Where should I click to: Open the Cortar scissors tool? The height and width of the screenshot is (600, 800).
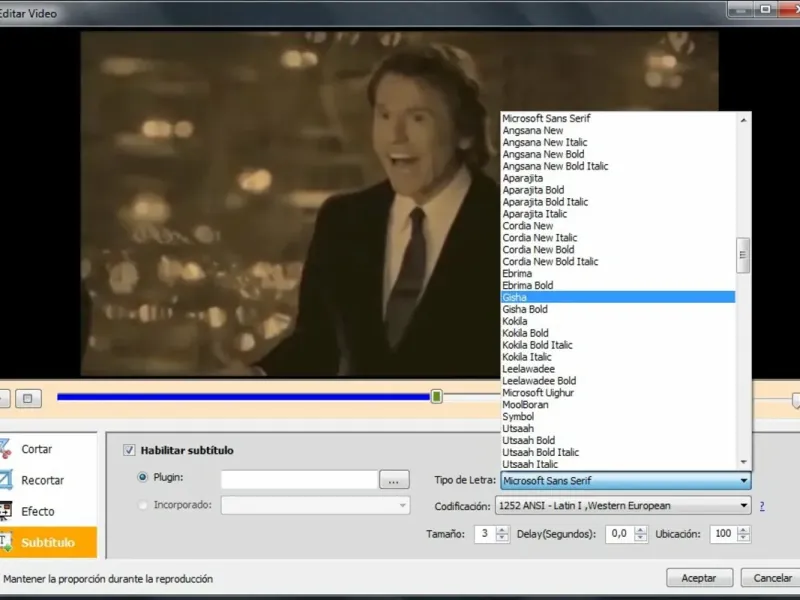(x=36, y=449)
